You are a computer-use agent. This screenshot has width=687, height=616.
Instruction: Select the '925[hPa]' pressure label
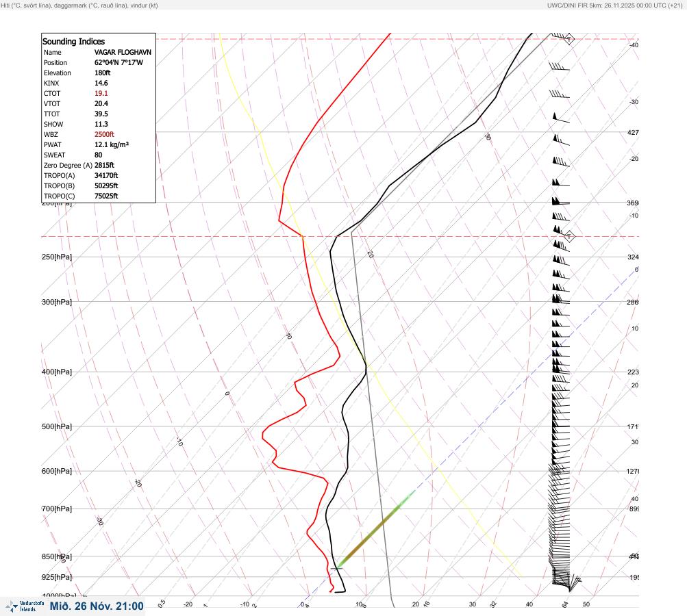pyautogui.click(x=57, y=577)
